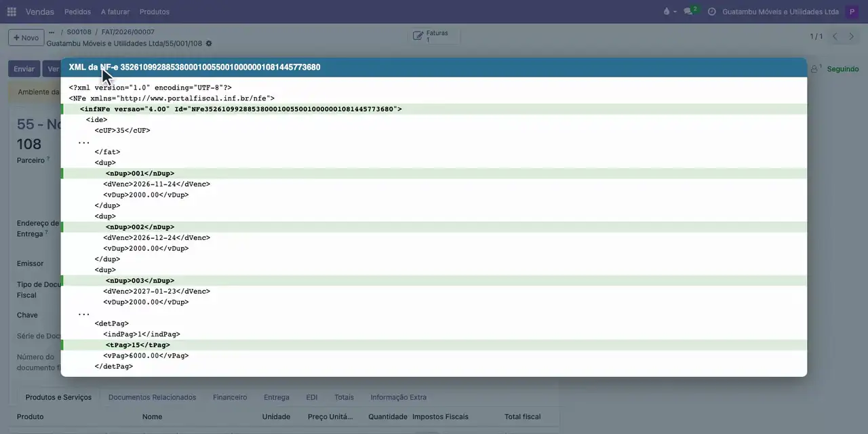The image size is (868, 434).
Task: Select the EDI tab
Action: coord(312,397)
